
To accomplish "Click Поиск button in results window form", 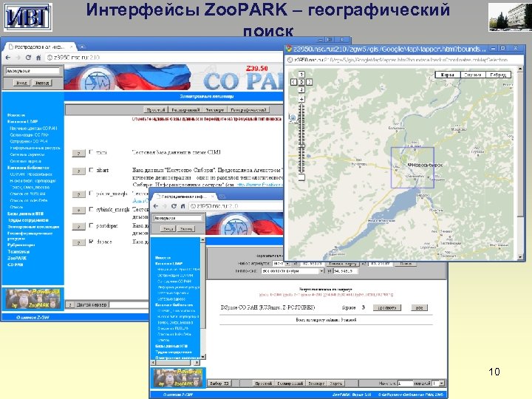I will pos(406,264).
